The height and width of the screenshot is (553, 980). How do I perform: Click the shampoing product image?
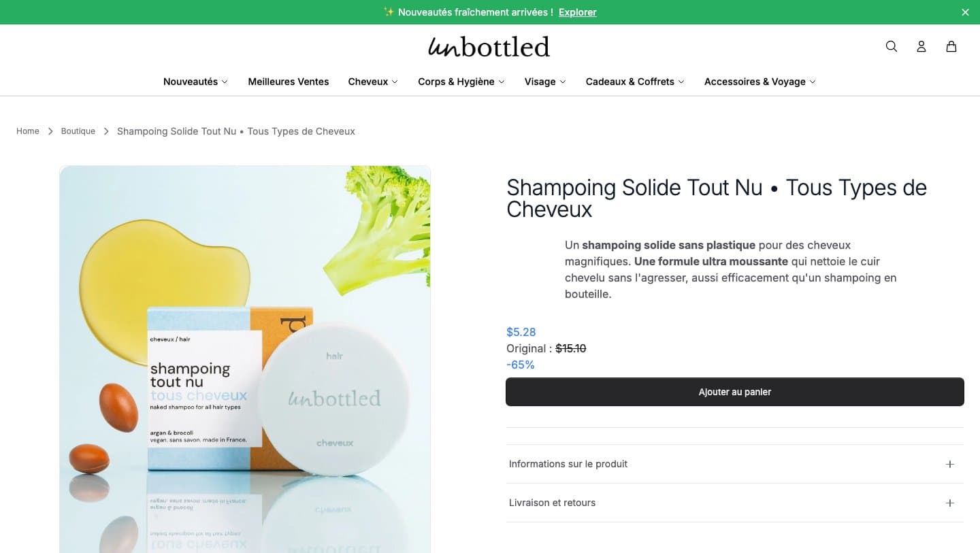[x=245, y=359]
